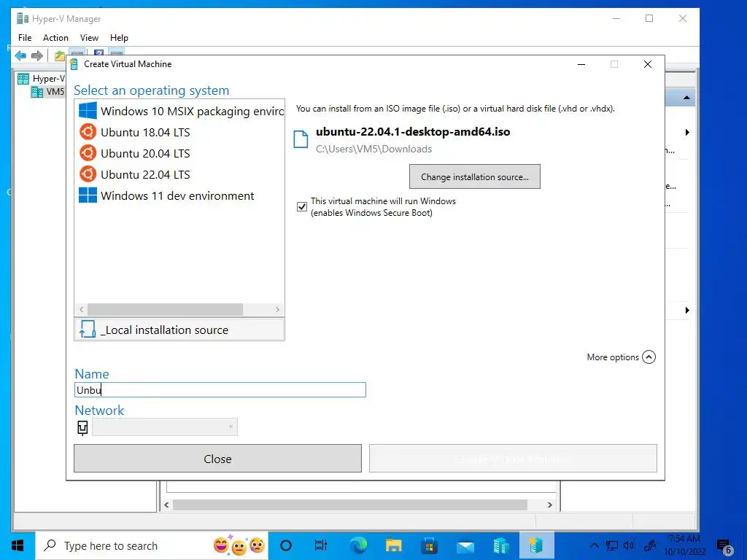Screen dimensions: 747x560
Task: Choose Ubuntu 18.04 LTS from the OS list
Action: click(x=180, y=133)
